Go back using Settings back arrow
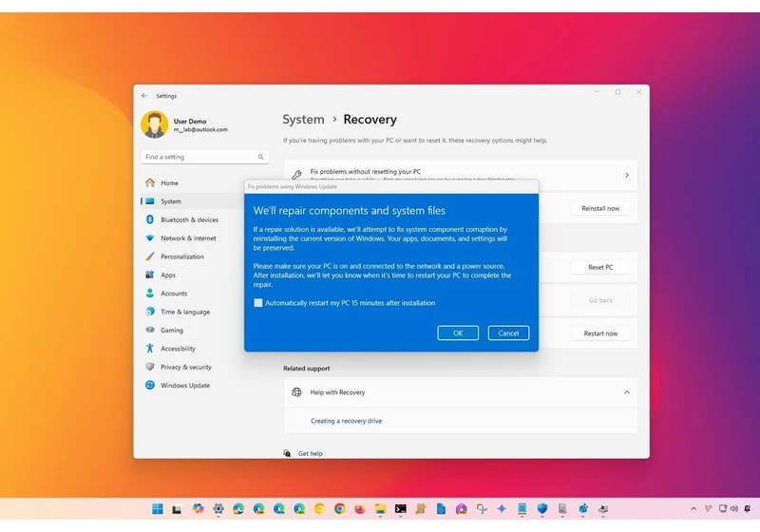760x532 pixels. point(144,96)
